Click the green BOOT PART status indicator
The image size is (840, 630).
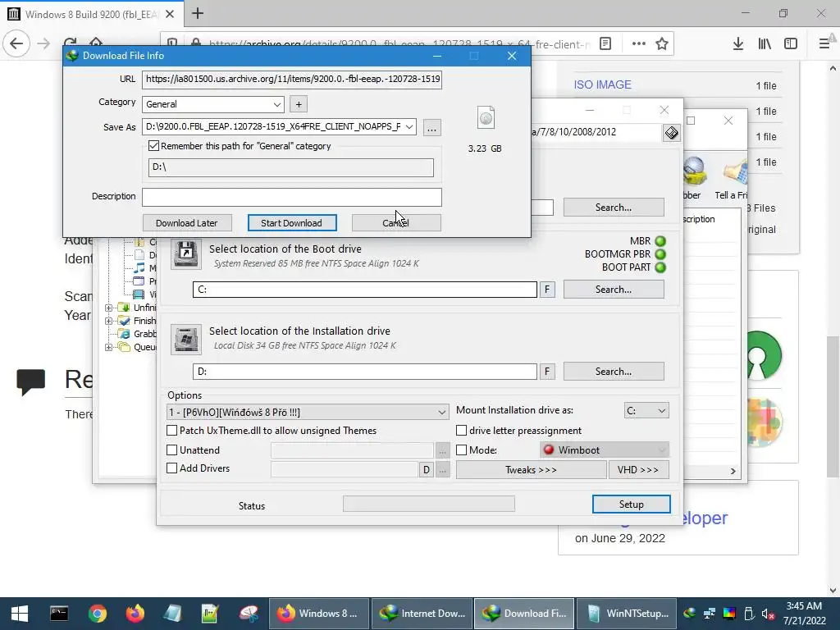[x=660, y=267]
